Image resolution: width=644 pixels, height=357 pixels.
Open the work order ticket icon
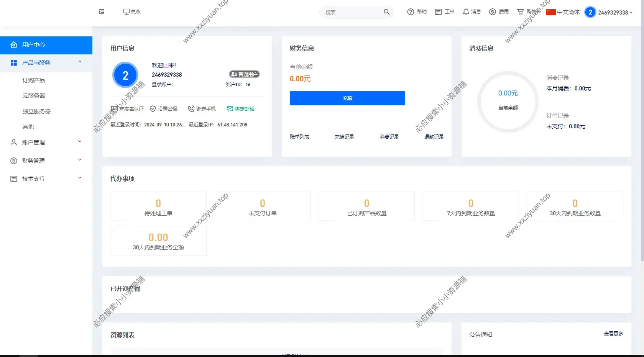[438, 12]
